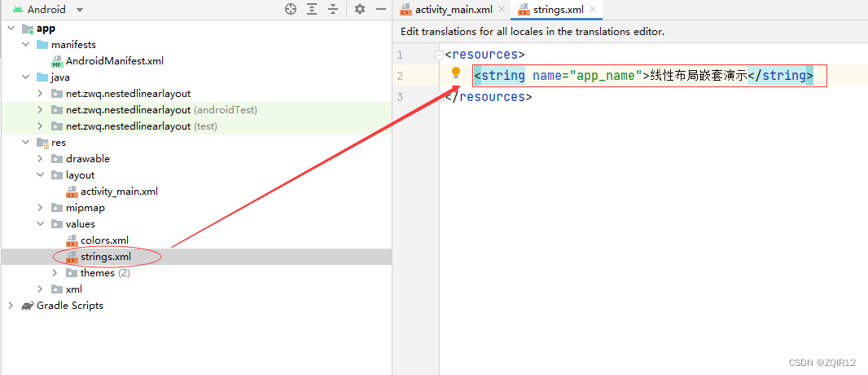
Task: Expand the mipmap folder
Action: click(x=40, y=208)
